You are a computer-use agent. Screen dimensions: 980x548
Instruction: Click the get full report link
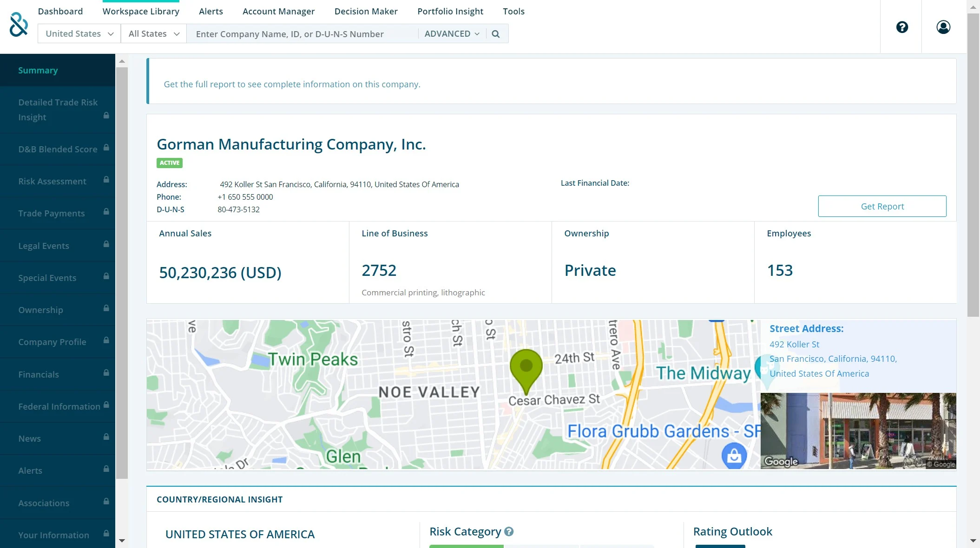(x=292, y=85)
